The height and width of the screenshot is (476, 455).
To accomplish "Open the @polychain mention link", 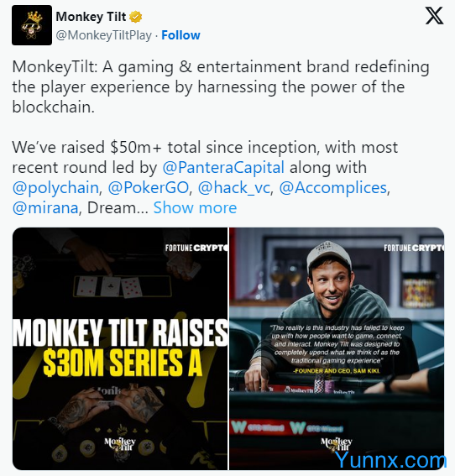I will click(55, 188).
